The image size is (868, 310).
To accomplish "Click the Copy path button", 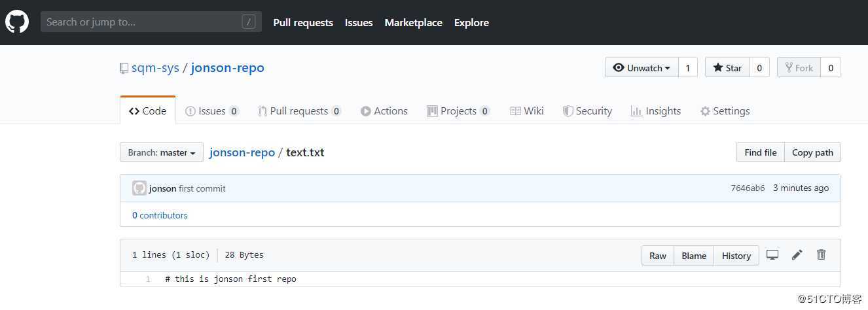I will click(812, 152).
